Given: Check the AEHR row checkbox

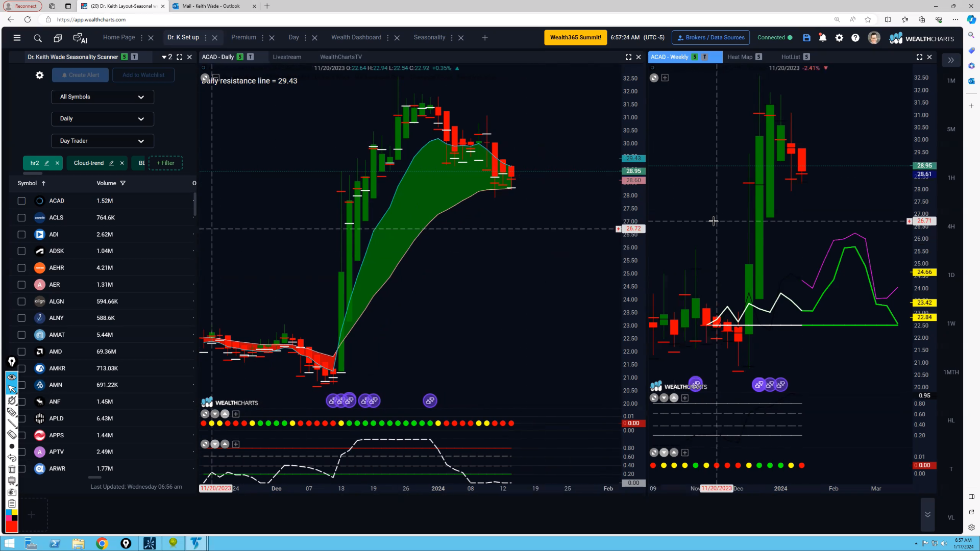Looking at the screenshot, I should [x=21, y=268].
